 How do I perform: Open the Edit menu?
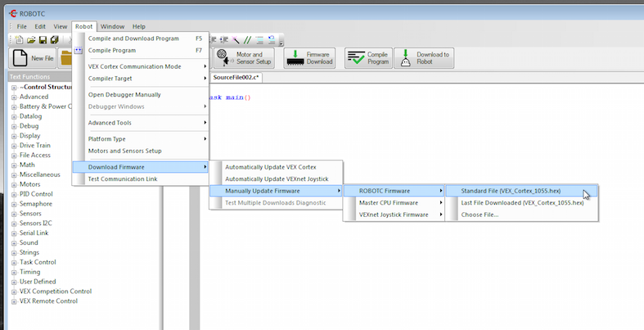[x=40, y=26]
